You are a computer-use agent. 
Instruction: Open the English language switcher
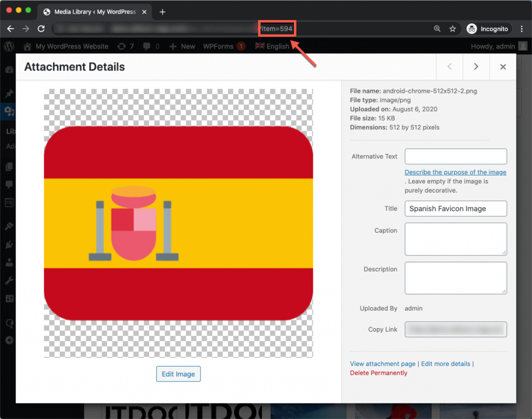272,46
